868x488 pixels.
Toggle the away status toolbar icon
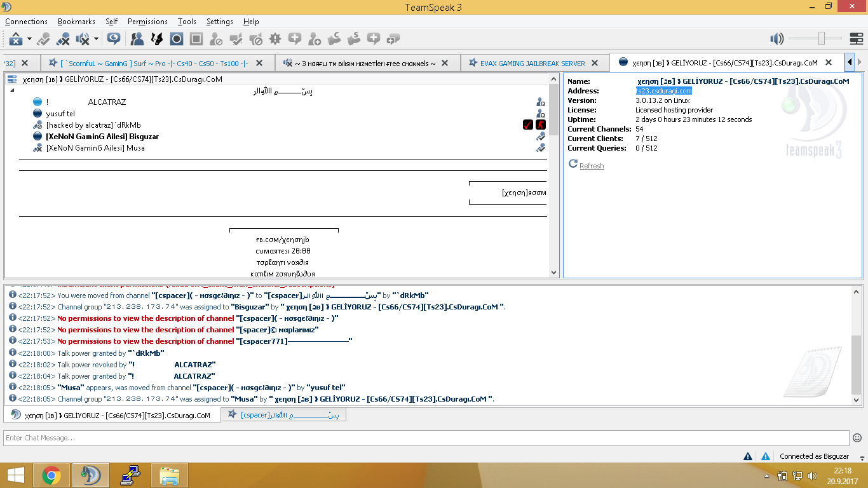coord(16,39)
